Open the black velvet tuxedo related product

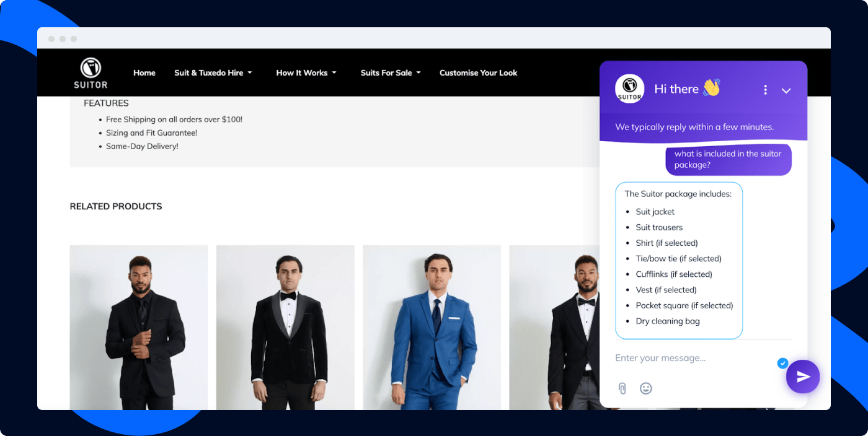(285, 328)
